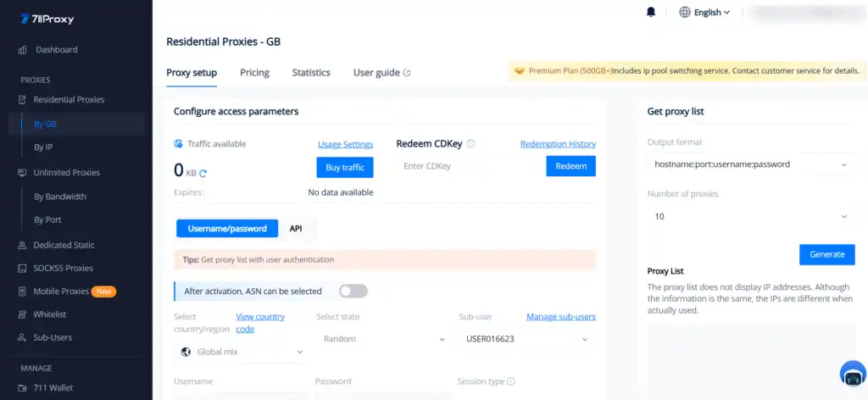Click the No data available text
This screenshot has height=400, width=868.
[x=341, y=192]
